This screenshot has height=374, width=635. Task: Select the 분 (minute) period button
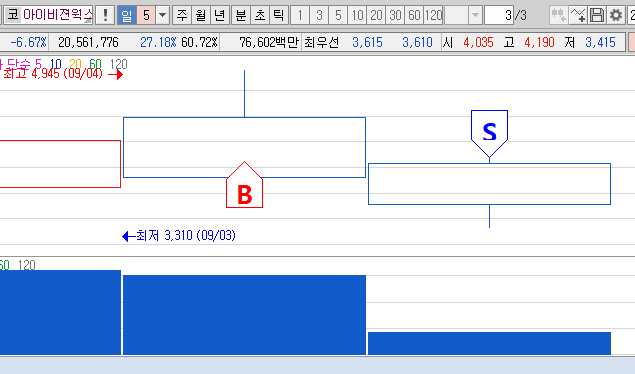point(241,15)
